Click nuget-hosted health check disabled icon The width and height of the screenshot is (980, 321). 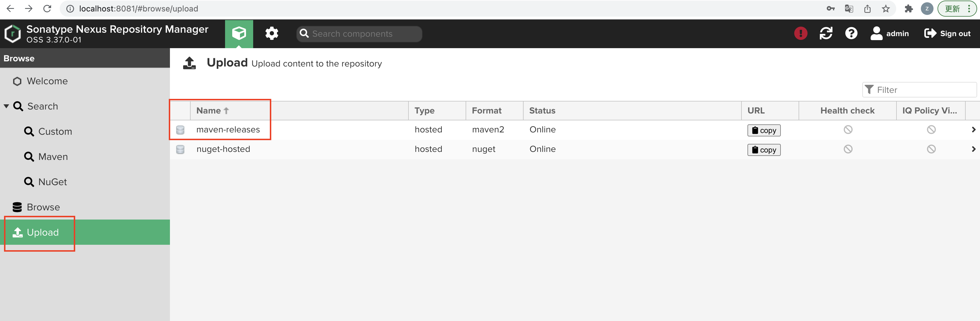click(848, 149)
